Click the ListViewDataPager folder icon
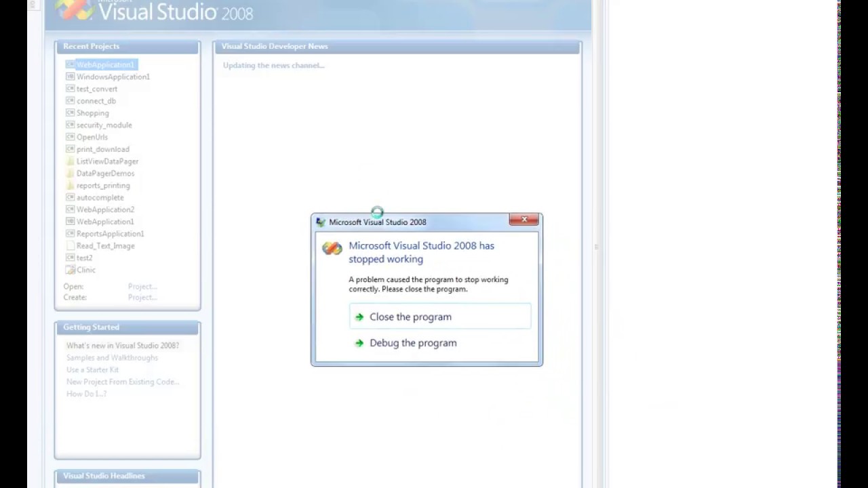The image size is (868, 488). pos(70,161)
